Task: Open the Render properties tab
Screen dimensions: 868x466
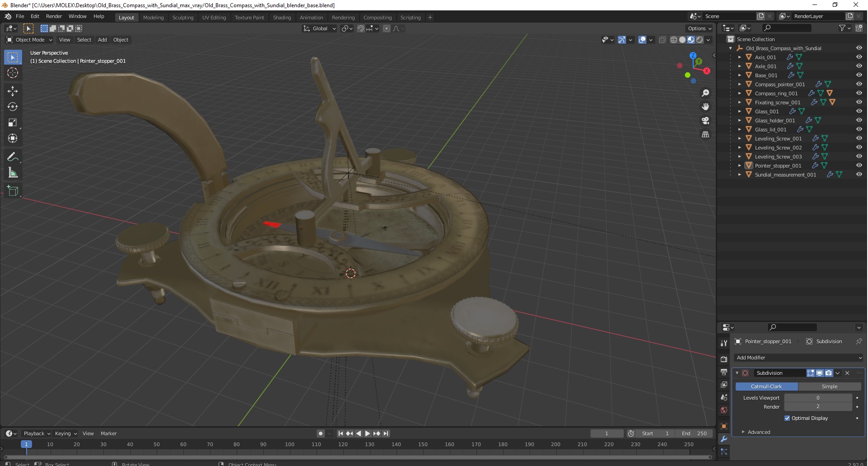Action: tap(724, 359)
